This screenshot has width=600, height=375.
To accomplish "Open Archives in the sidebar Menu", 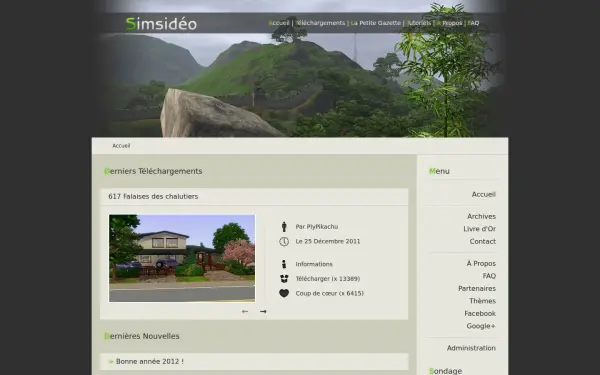I will [481, 217].
